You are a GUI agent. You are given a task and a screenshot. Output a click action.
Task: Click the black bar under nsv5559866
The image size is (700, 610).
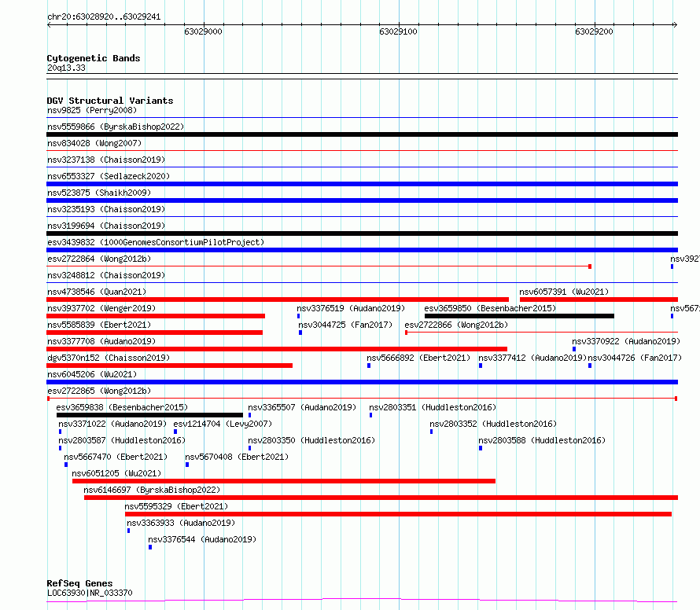362,134
